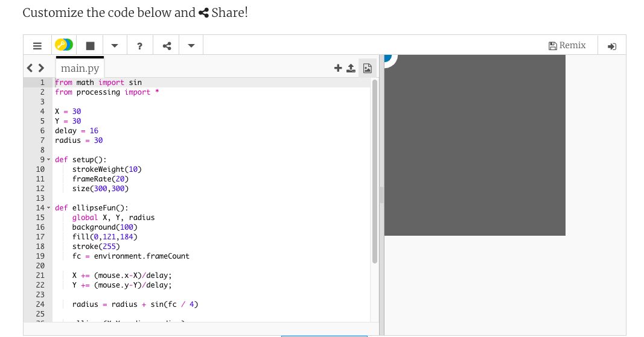Click 'X += (mouse.x-X)/delay;' line
644x337 pixels.
[122, 276]
